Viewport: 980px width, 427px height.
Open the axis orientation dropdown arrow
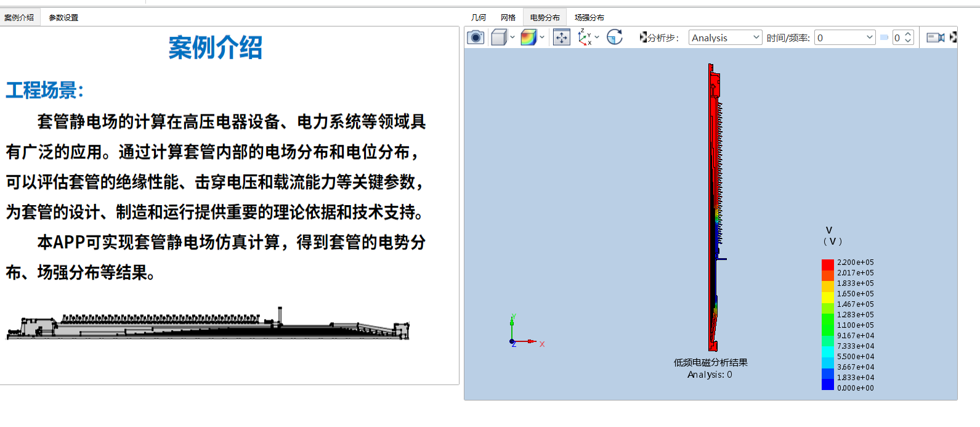[597, 38]
